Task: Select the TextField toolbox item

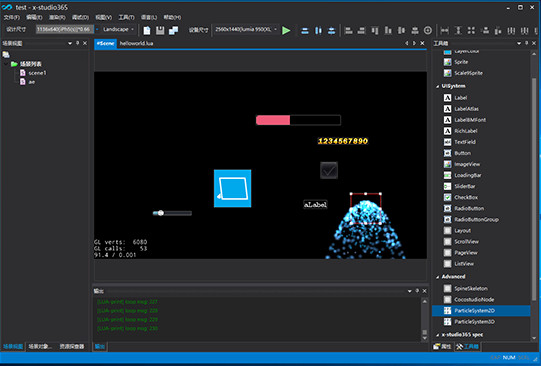Action: pyautogui.click(x=465, y=142)
